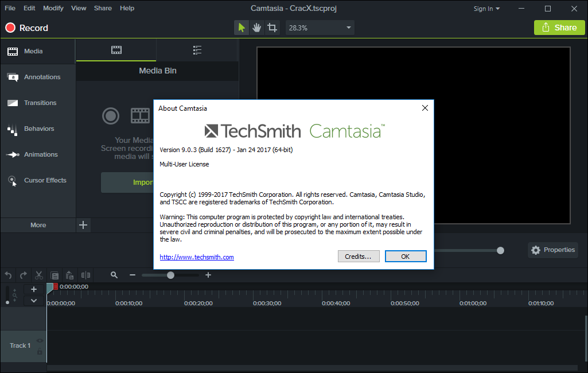This screenshot has width=588, height=373.
Task: Click the Copy icon in timeline toolbar
Action: tap(54, 275)
